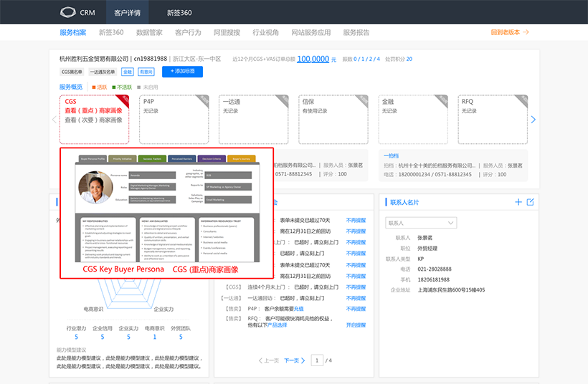Show more service cards with right chevron
This screenshot has width=588, height=384.
click(x=534, y=120)
